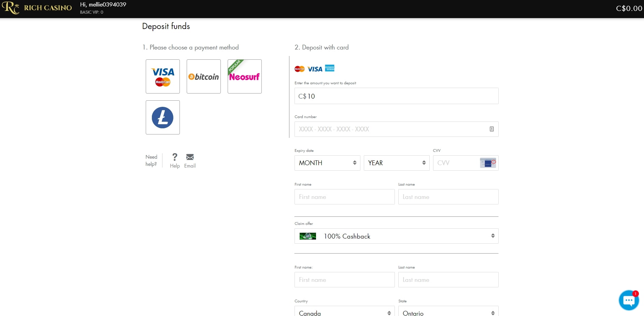Focus the CVV input field
Screen dimensions: 644x316
coord(466,163)
